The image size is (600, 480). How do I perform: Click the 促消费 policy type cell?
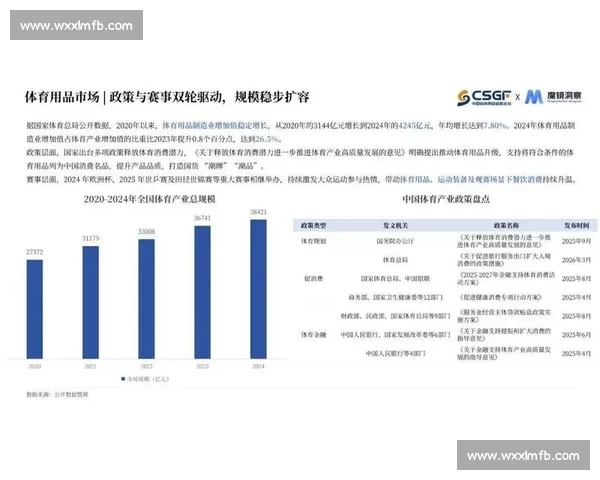[313, 279]
